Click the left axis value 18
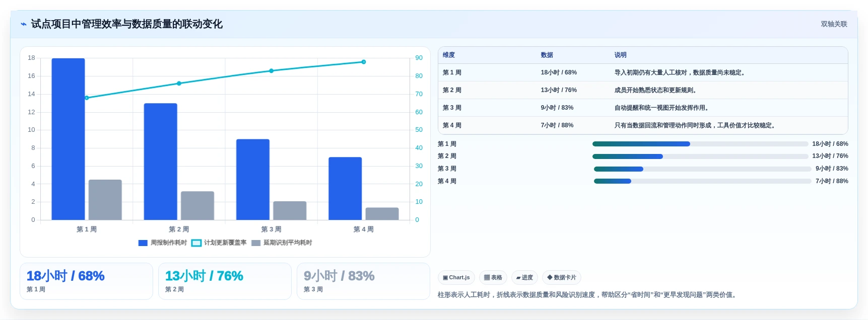This screenshot has height=320, width=868. (x=31, y=58)
